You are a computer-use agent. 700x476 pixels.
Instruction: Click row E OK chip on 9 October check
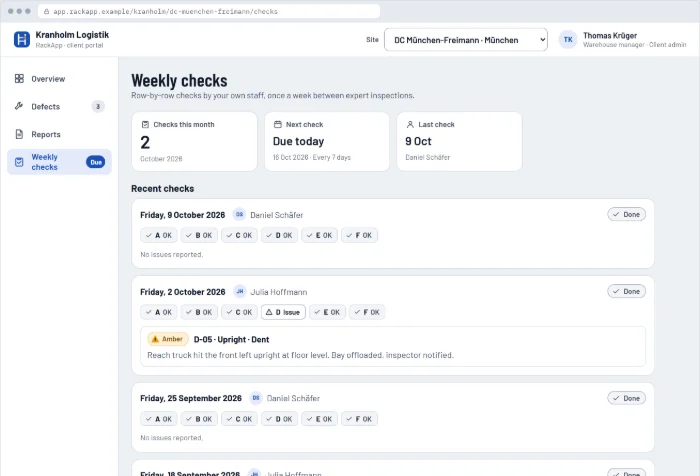tap(320, 235)
